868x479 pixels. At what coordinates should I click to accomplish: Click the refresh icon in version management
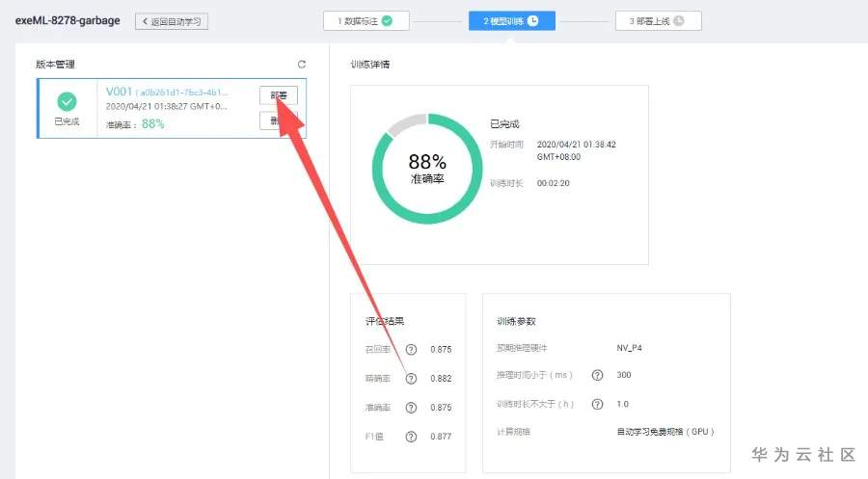302,65
